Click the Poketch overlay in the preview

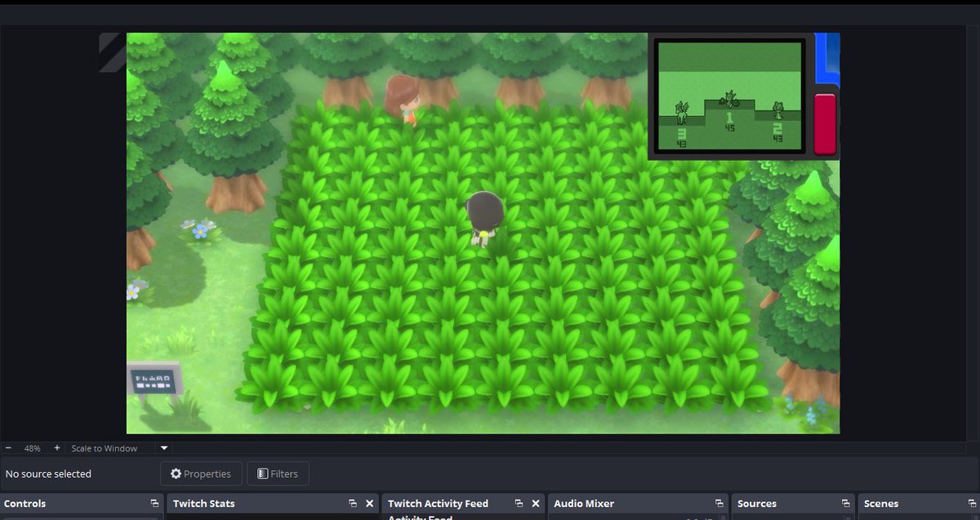743,96
